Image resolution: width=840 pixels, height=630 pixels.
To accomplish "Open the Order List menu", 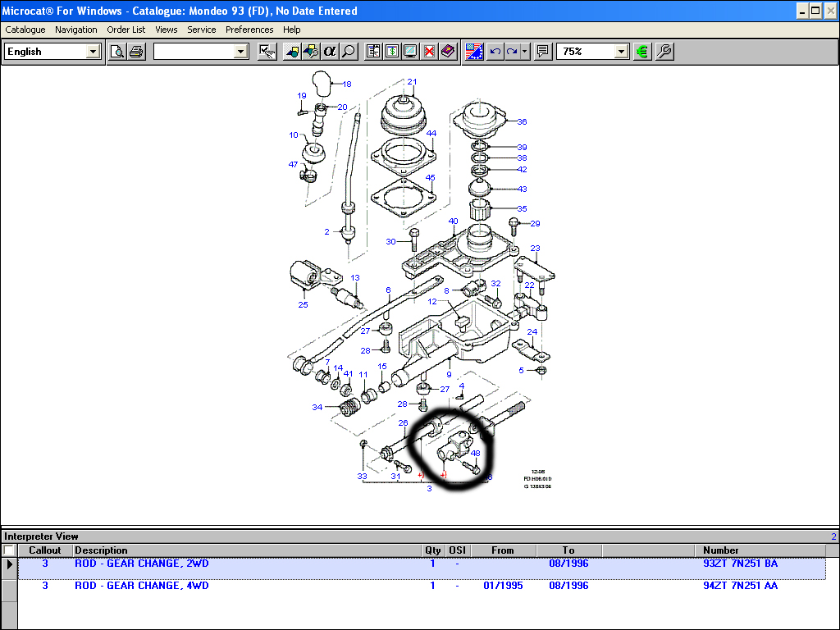I will 126,30.
